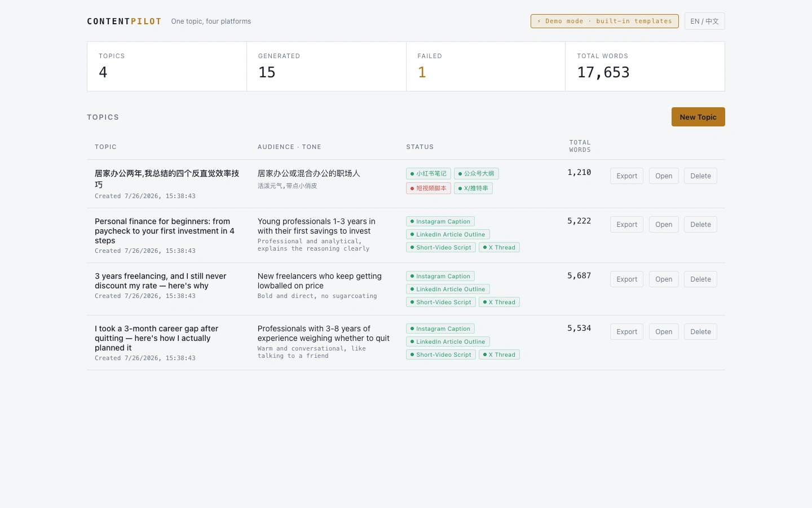This screenshot has height=508, width=812.
Task: Delete the 3 years freelancing topic
Action: coord(700,279)
